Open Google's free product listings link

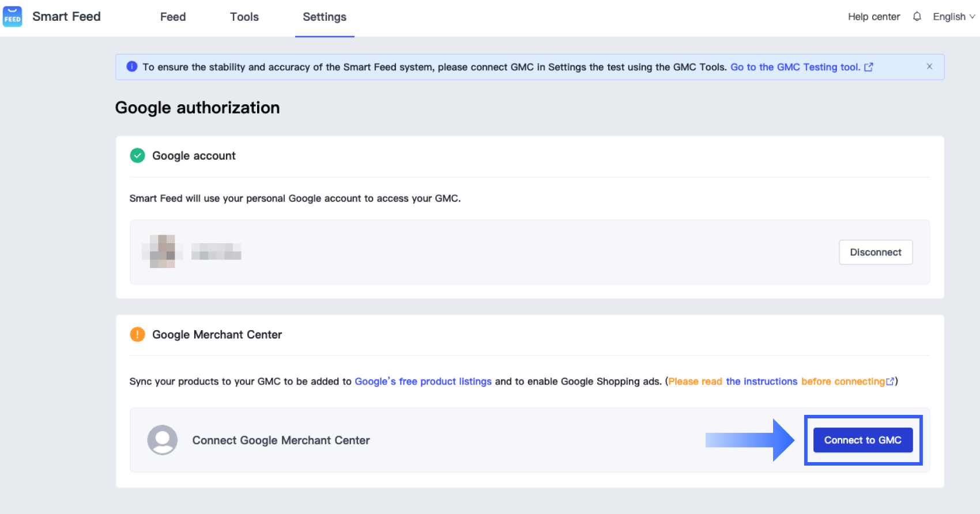tap(423, 381)
